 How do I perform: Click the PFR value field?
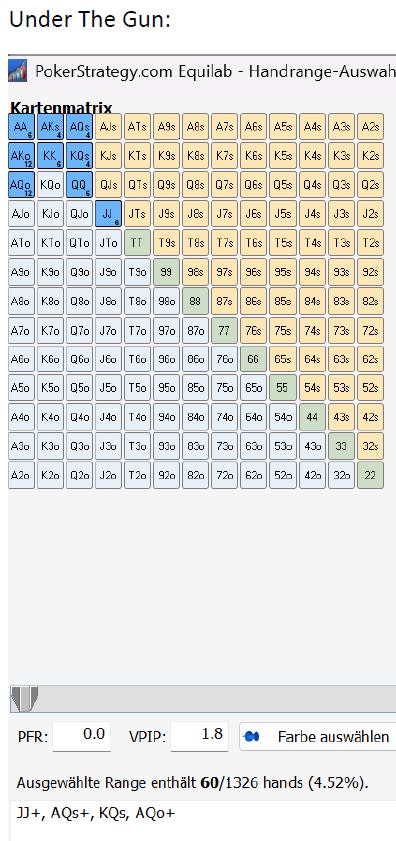coord(82,736)
